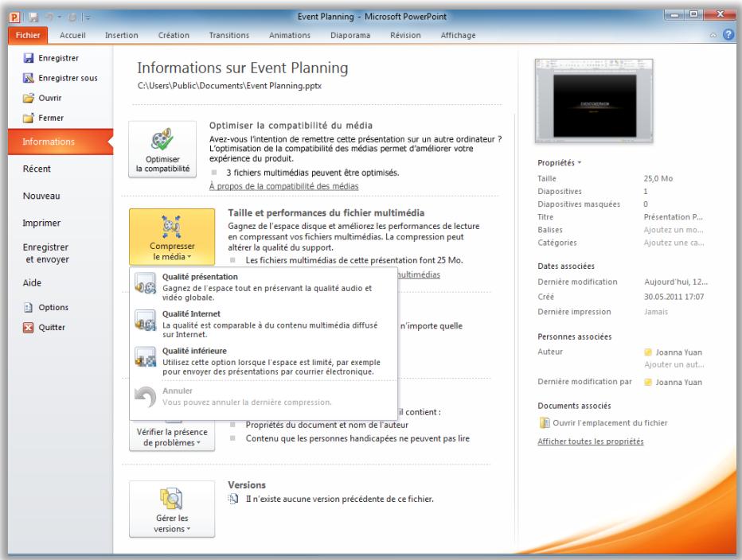This screenshot has width=742, height=560.
Task: Click the Taille value 25,0 Mo
Action: tap(658, 178)
